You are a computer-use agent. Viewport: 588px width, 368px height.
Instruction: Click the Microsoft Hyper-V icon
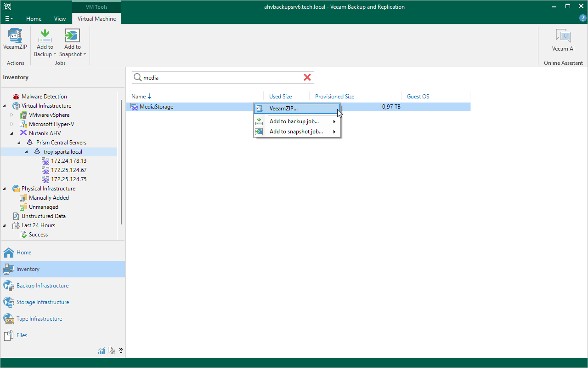[x=23, y=124]
